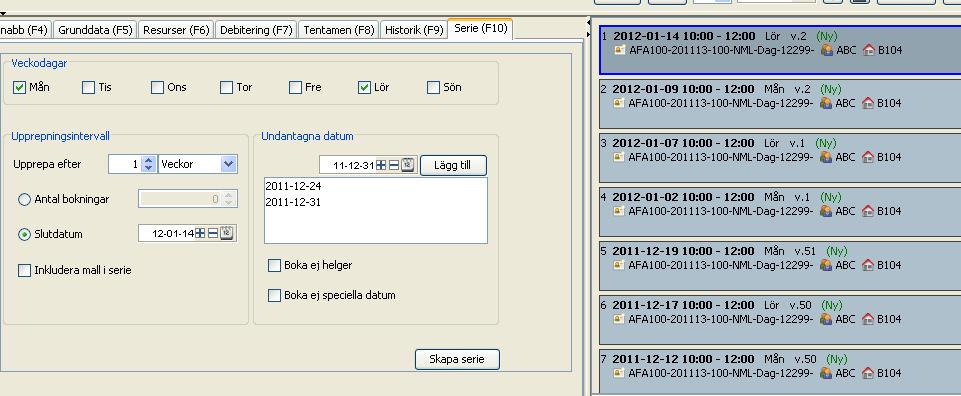This screenshot has width=961, height=396.
Task: Click B104 room icon in booking 2012-01-02
Action: click(x=868, y=211)
